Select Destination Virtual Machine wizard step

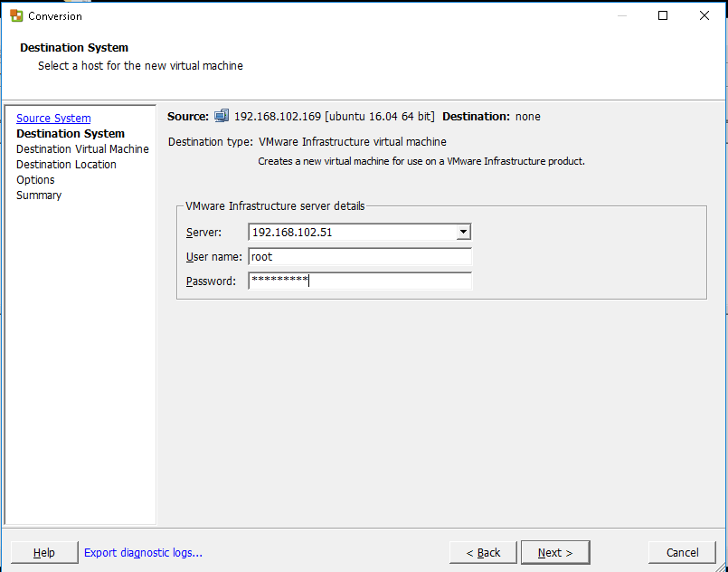tap(82, 148)
